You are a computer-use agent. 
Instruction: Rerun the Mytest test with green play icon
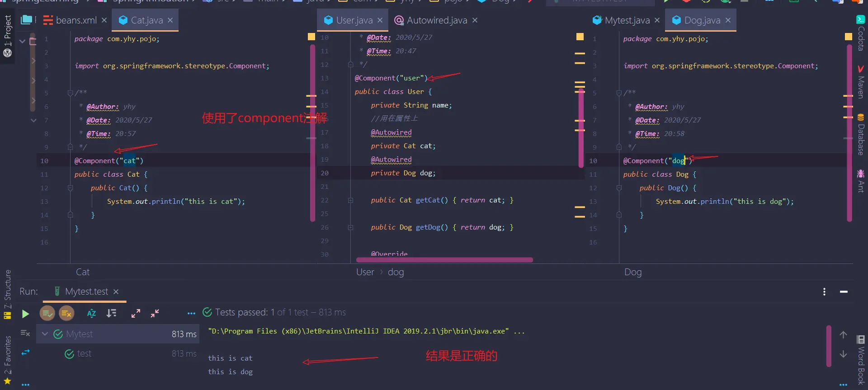point(25,314)
